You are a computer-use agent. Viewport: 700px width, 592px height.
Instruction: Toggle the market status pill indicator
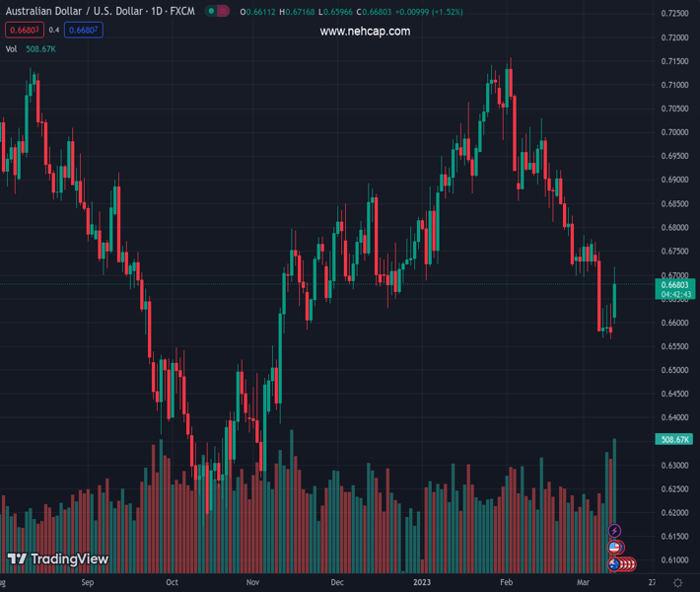pos(217,12)
